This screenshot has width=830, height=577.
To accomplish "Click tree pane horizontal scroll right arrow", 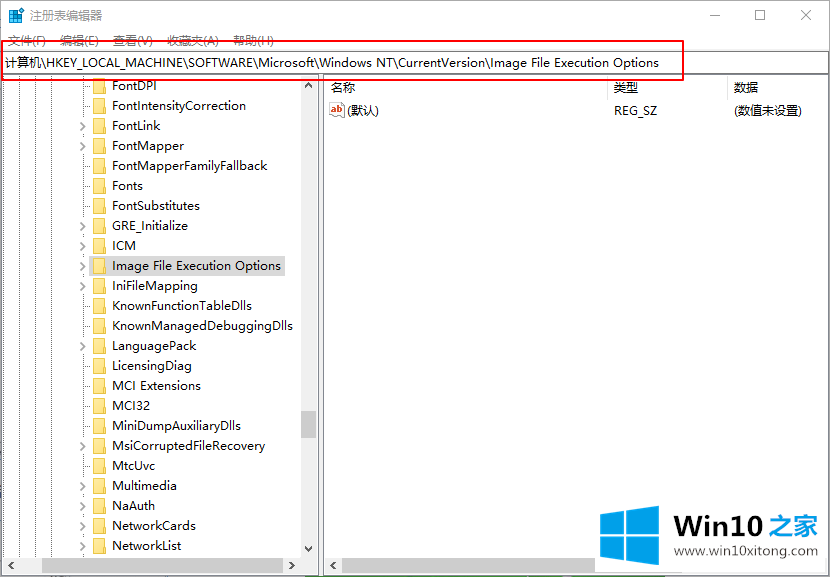I will 292,566.
